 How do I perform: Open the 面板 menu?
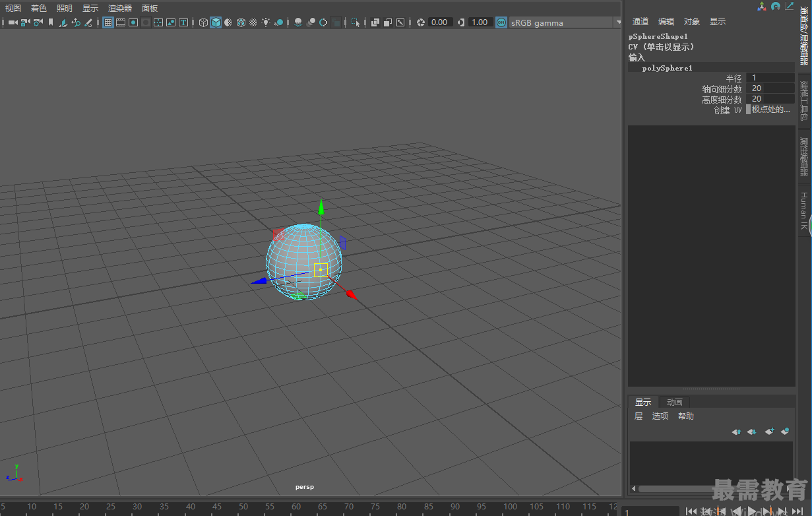point(150,9)
